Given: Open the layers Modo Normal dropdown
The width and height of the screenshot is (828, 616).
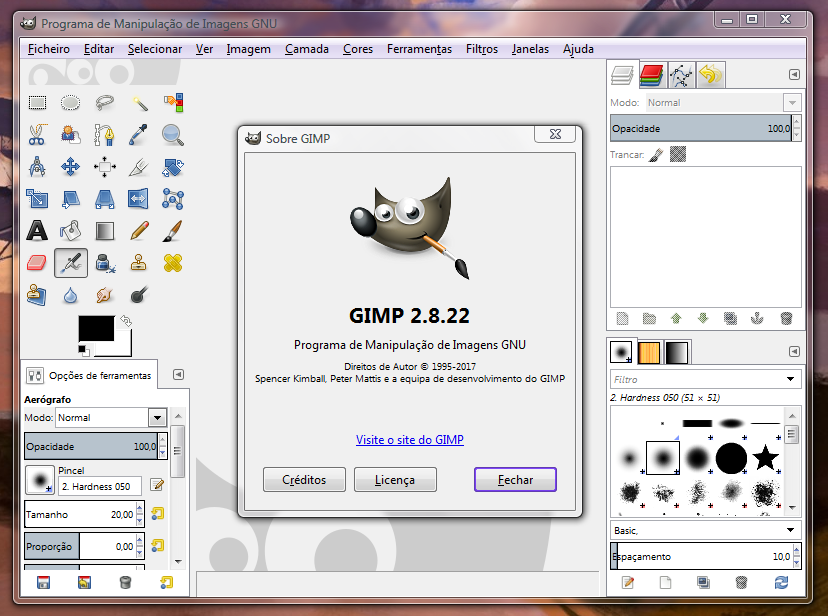Looking at the screenshot, I should [x=792, y=102].
